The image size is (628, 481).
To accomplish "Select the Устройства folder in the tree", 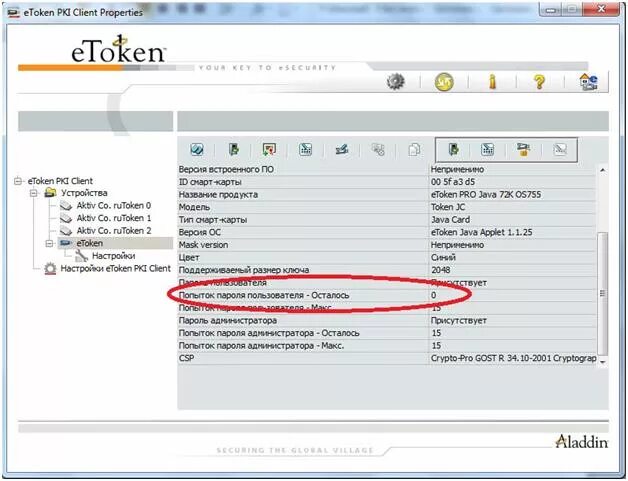I will 84,193.
